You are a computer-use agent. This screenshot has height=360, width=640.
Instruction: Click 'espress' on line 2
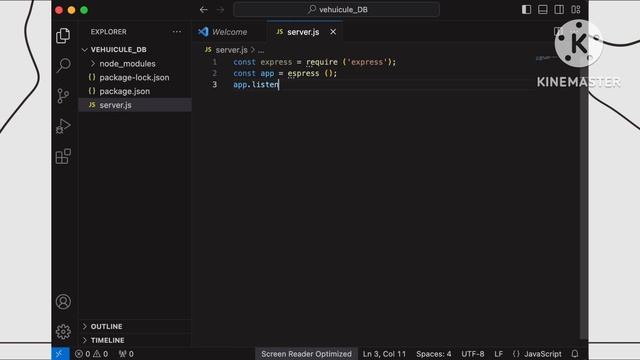point(303,73)
